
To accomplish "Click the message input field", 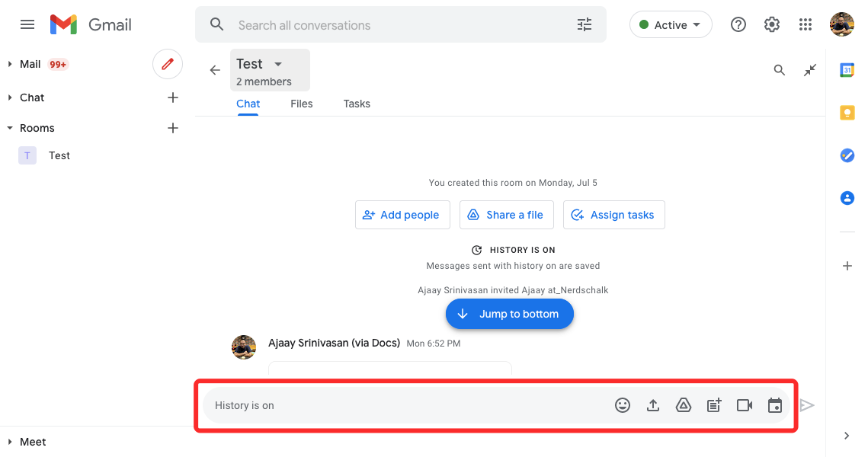I will pyautogui.click(x=404, y=405).
